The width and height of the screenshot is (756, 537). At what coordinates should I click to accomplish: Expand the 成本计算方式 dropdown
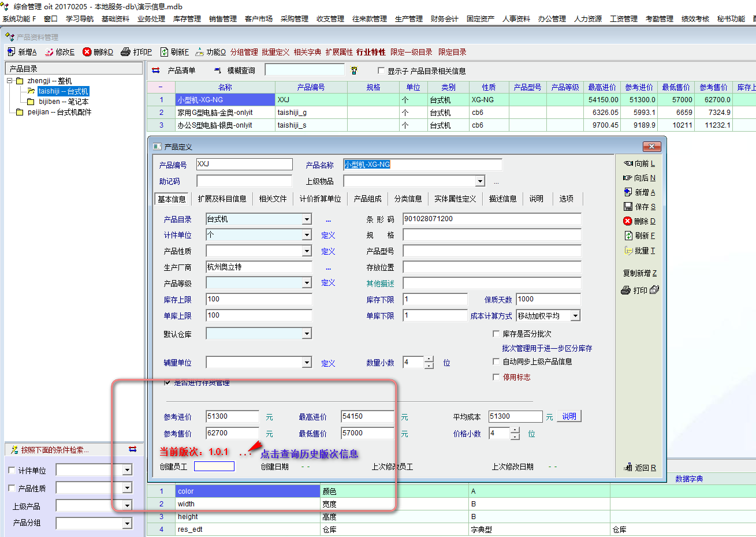(x=575, y=316)
